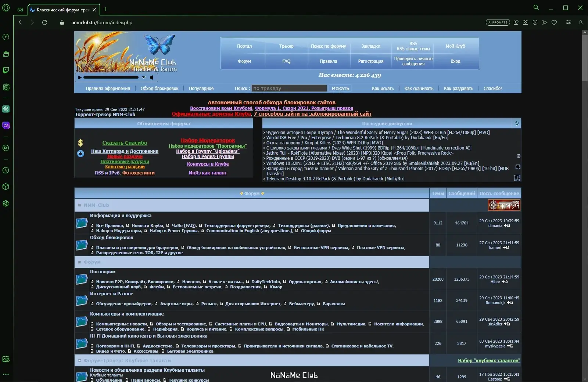Open the Портал menu item
This screenshot has height=382, width=588.
(x=244, y=46)
